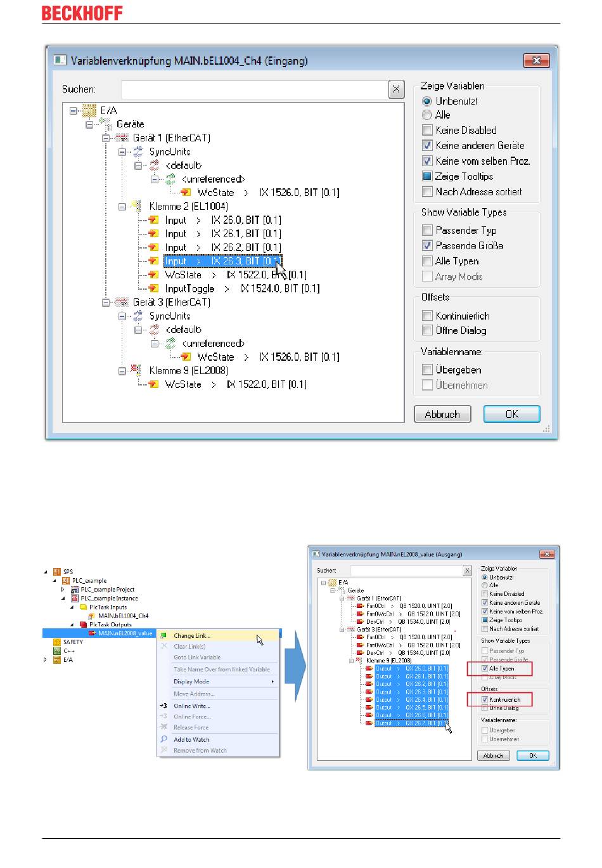This screenshot has width=602, height=868.
Task: Enable the Übergeben checkbox in Eingang dialog
Action: [427, 370]
